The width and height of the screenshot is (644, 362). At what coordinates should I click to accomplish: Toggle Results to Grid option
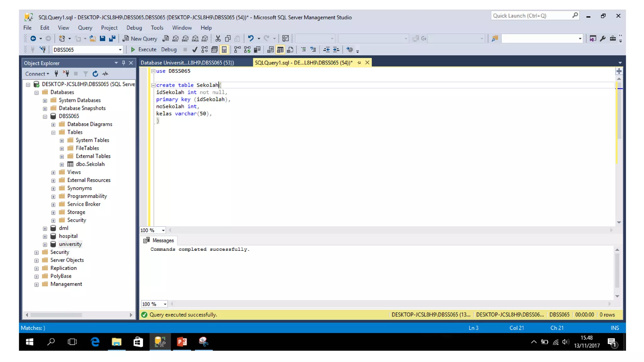pos(280,49)
